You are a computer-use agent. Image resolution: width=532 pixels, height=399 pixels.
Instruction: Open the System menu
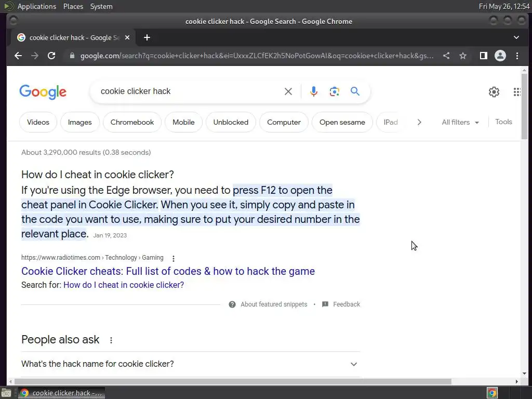(x=101, y=6)
